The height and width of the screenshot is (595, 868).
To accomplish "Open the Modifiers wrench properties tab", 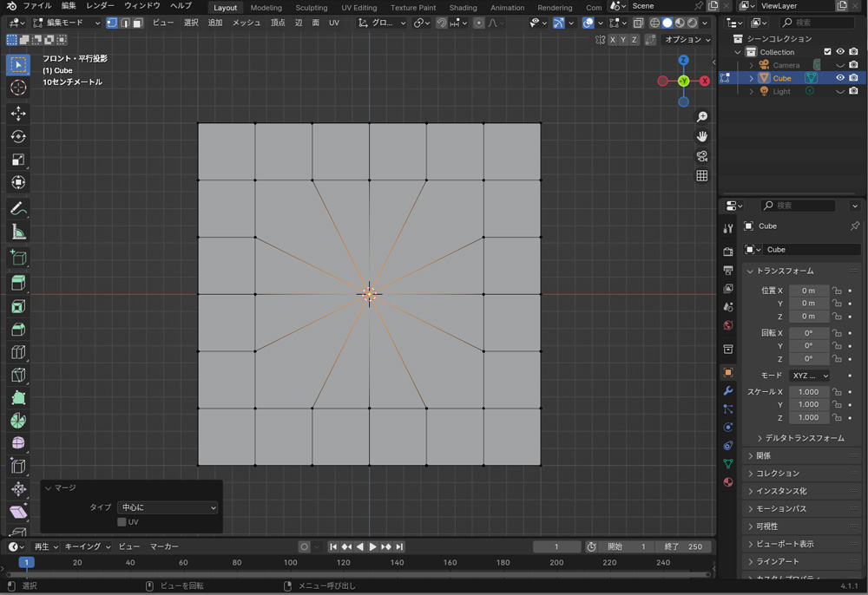I will coord(728,391).
